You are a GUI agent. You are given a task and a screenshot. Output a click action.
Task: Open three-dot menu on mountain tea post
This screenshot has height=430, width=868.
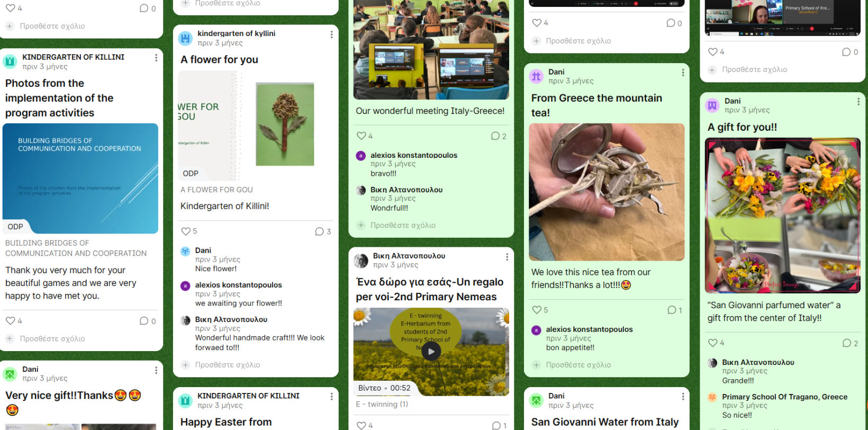pos(683,73)
